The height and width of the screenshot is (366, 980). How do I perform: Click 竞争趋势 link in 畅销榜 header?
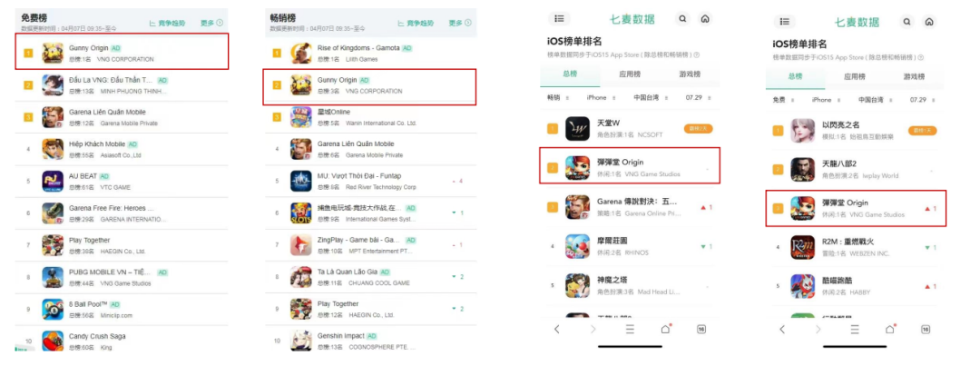point(415,23)
